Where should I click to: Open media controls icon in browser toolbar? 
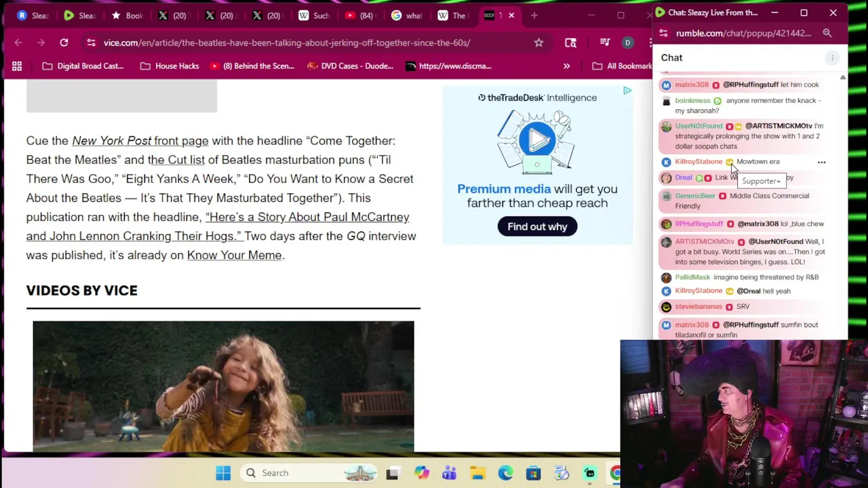tap(604, 43)
